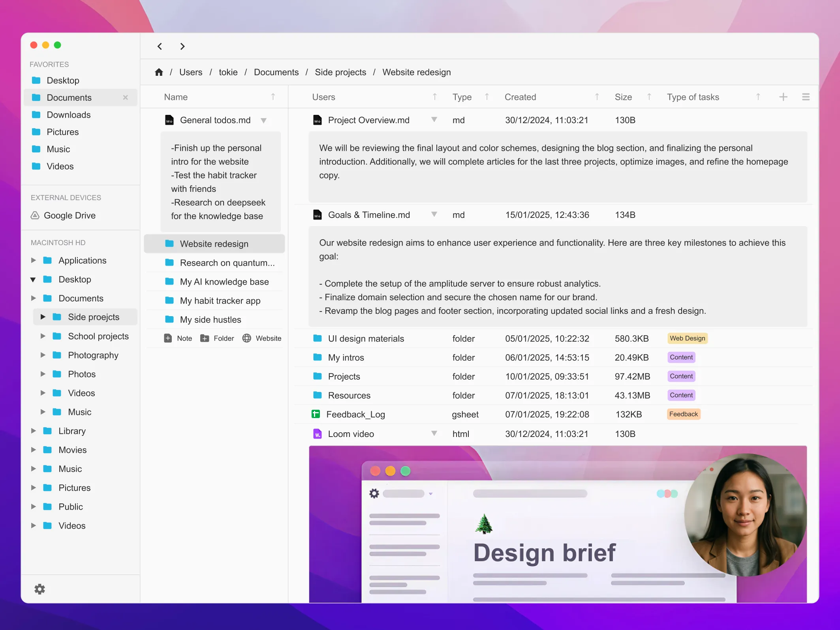
Task: Sort by the Created column header
Action: pyautogui.click(x=520, y=97)
